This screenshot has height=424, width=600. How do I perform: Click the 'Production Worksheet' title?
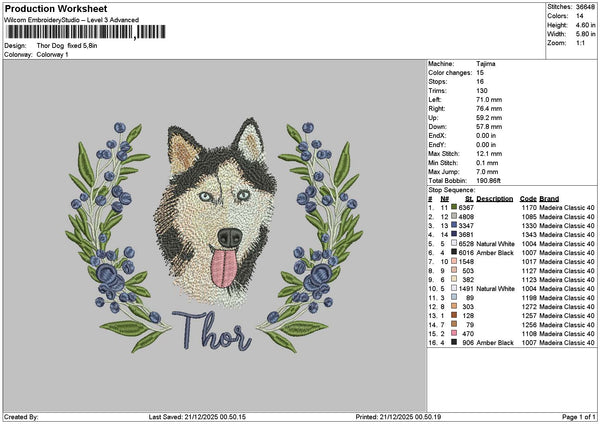point(56,9)
